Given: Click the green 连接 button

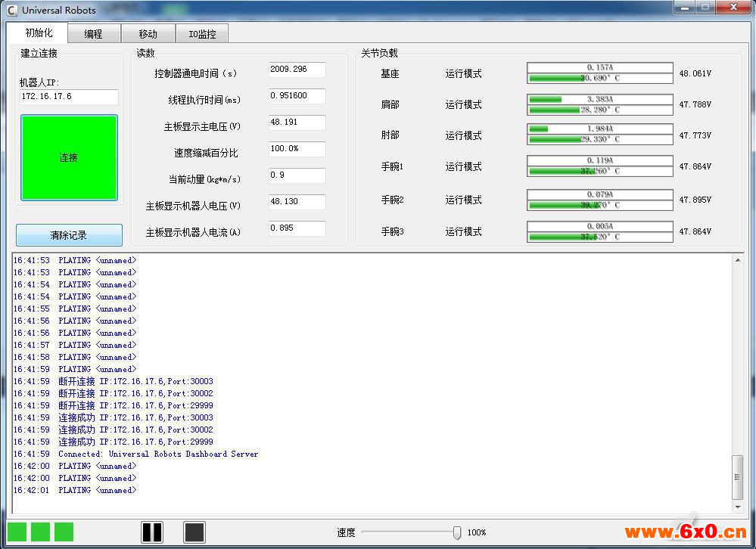Looking at the screenshot, I should click(69, 157).
